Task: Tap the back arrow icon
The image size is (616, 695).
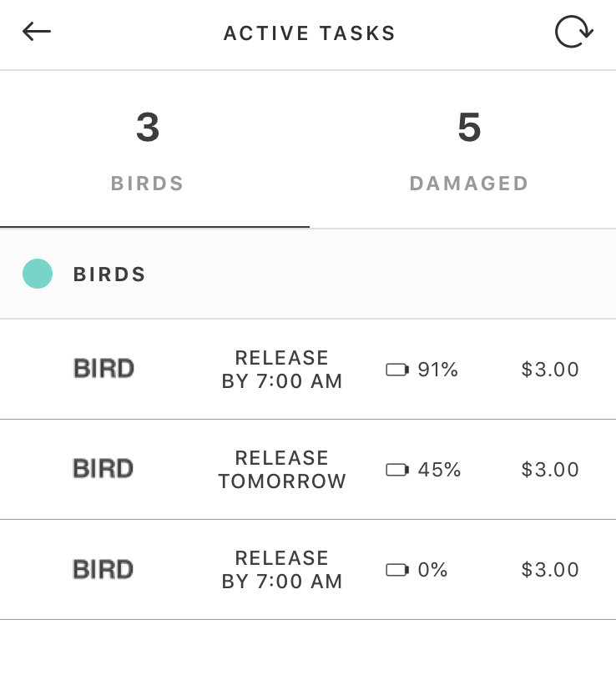Action: (x=37, y=33)
